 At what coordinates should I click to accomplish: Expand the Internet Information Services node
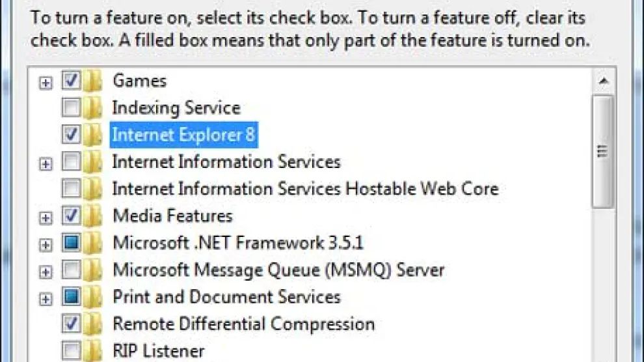(45, 164)
